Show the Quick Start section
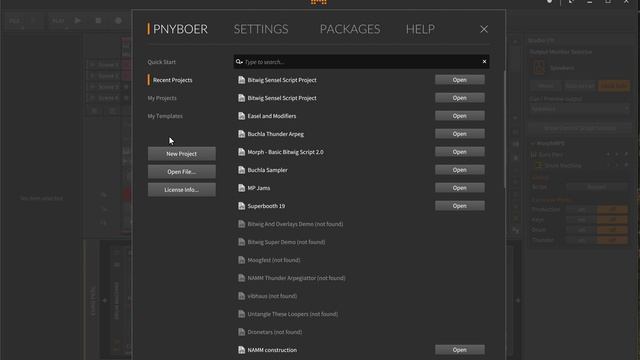This screenshot has height=360, width=640. (162, 62)
